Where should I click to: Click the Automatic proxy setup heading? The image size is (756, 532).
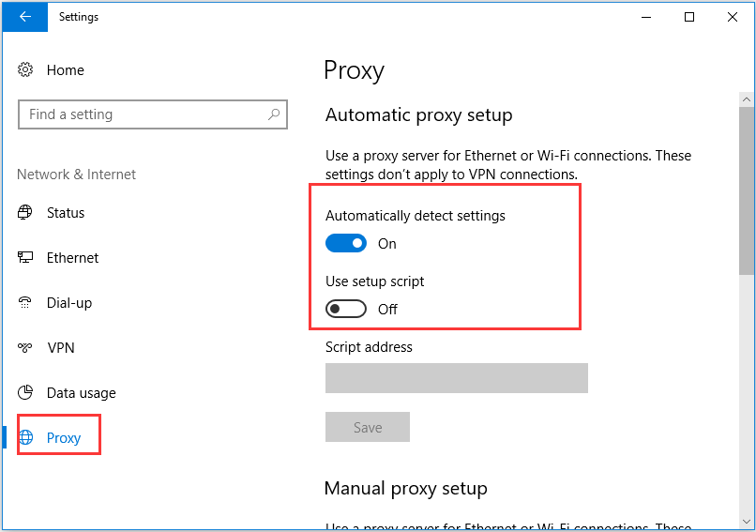tap(418, 115)
